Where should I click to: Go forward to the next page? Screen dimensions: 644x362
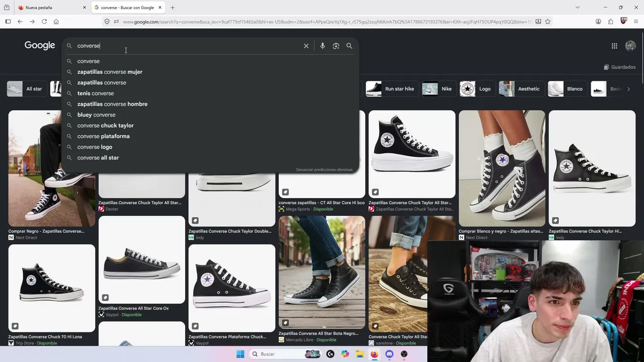(x=32, y=22)
